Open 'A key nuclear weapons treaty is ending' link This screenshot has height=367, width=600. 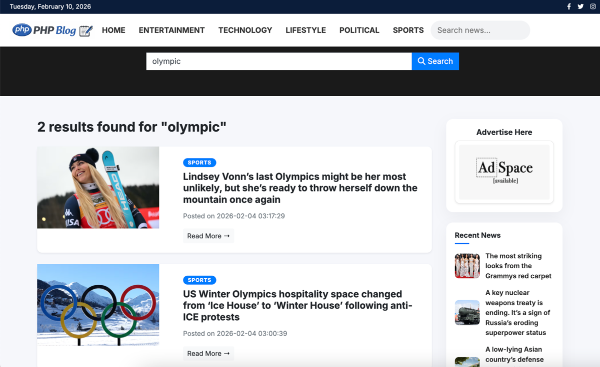[x=517, y=312]
